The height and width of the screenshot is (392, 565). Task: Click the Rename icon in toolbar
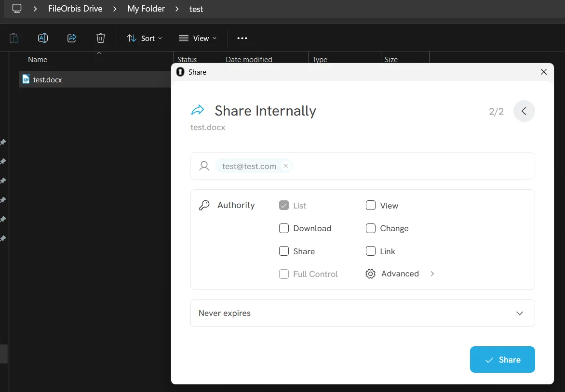43,38
